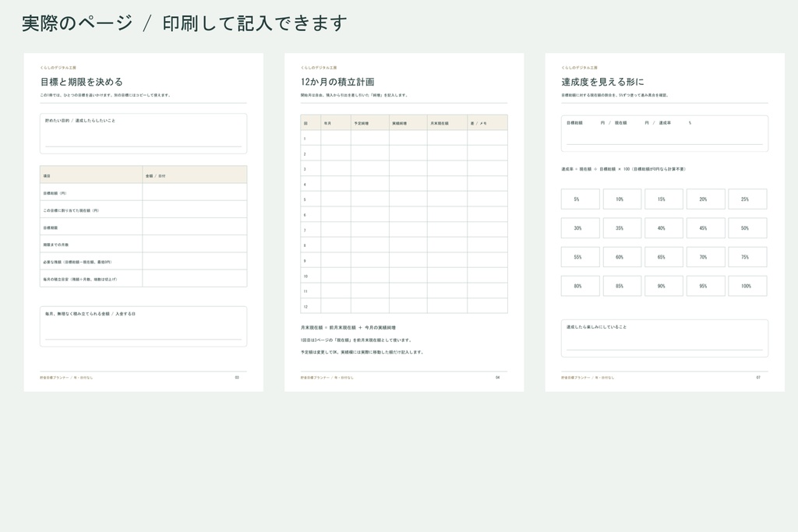Click the この目標に割り当てた現在額(円) row
This screenshot has height=532, width=798.
143,210
